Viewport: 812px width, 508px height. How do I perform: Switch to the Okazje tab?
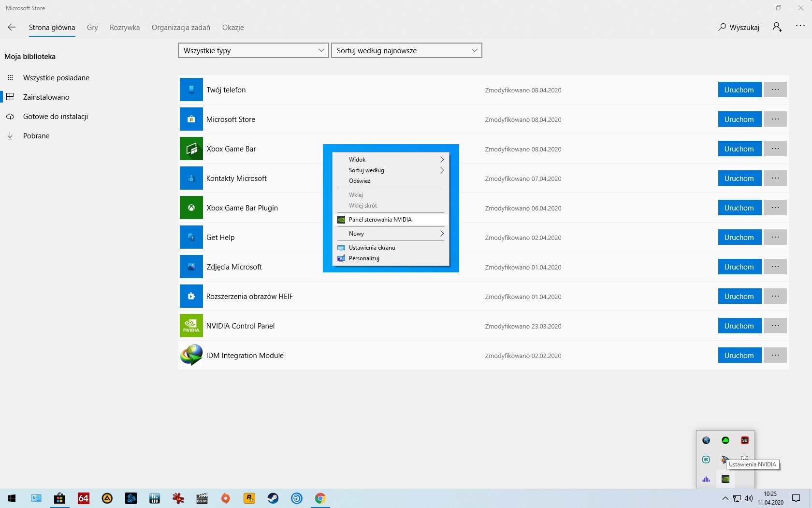pyautogui.click(x=233, y=28)
